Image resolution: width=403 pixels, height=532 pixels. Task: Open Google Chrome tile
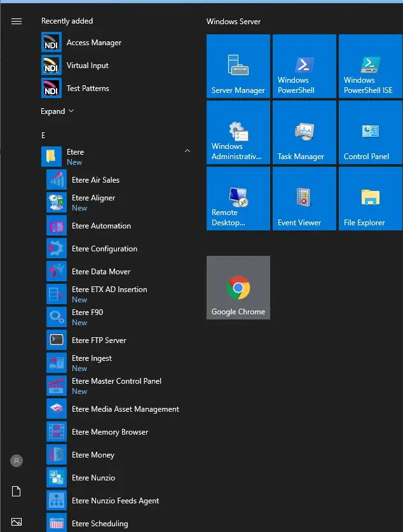pos(238,288)
